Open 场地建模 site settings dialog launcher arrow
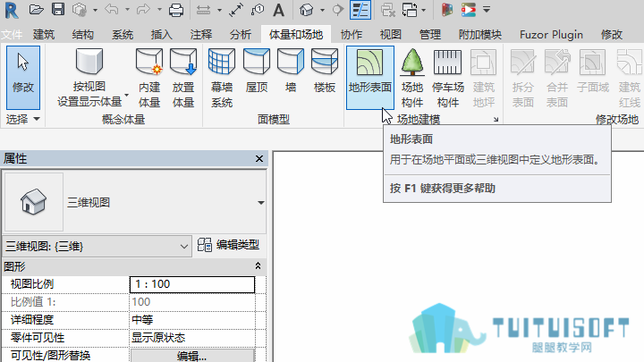 [x=496, y=120]
